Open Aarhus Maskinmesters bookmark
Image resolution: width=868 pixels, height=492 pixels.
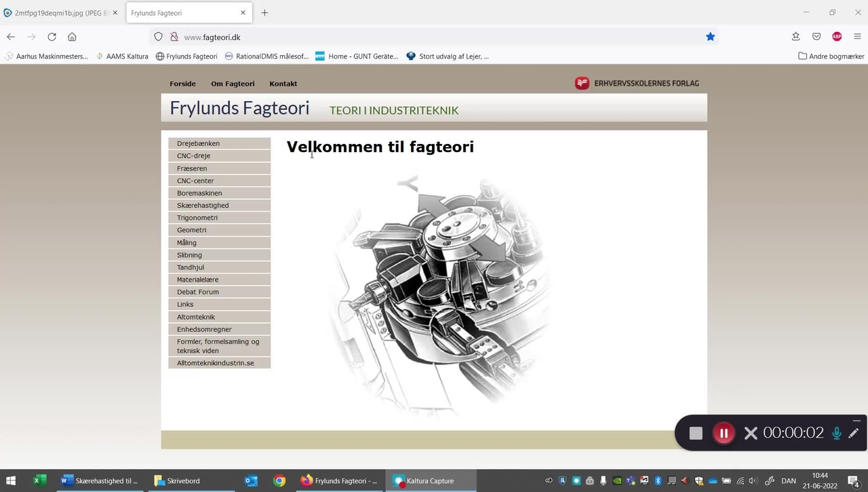pyautogui.click(x=47, y=56)
